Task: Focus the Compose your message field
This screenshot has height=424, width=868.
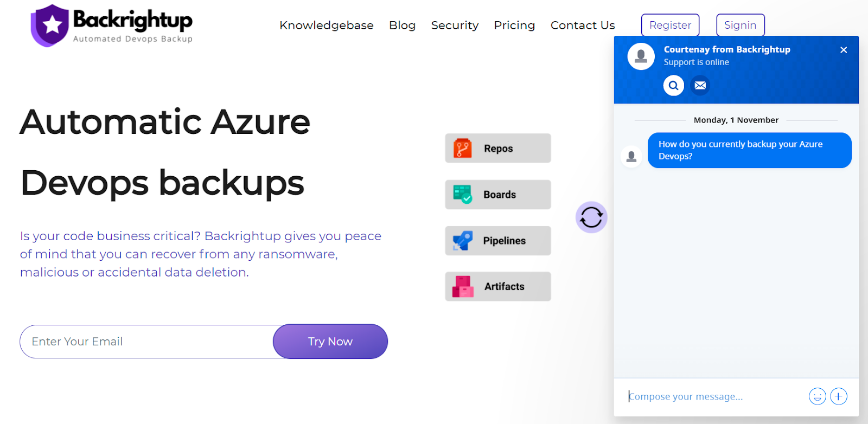Action: (715, 396)
